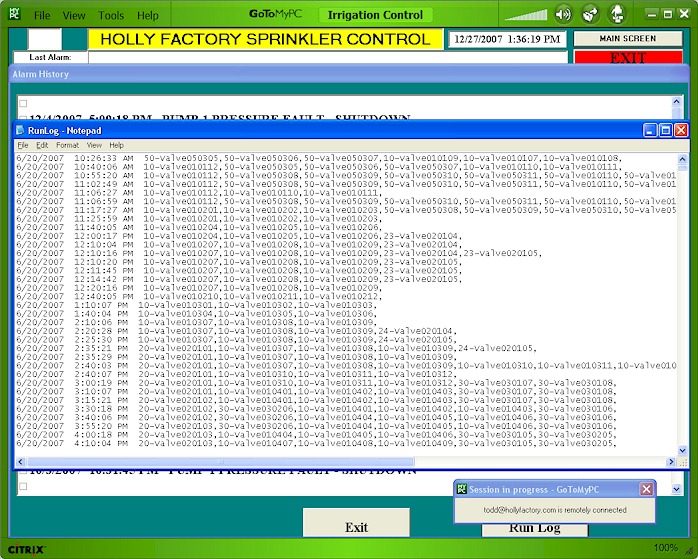Close the Session in progress popup
698x559 pixels.
646,489
